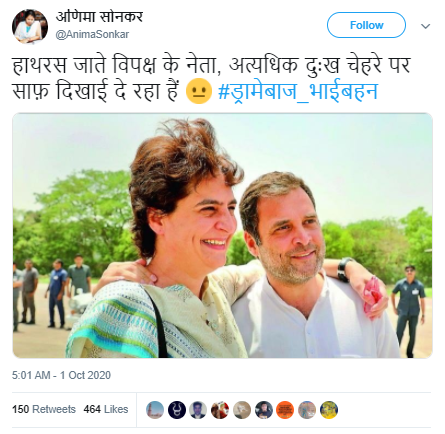
Task: Click the fourth liker avatar in the row
Action: [x=220, y=410]
